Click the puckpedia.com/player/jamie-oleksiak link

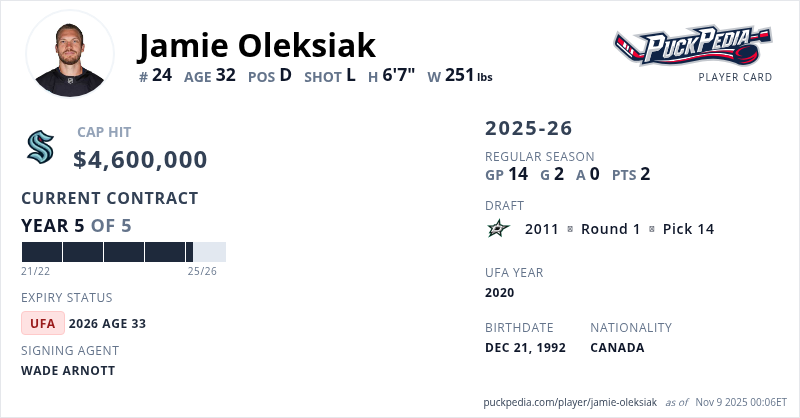pos(570,401)
